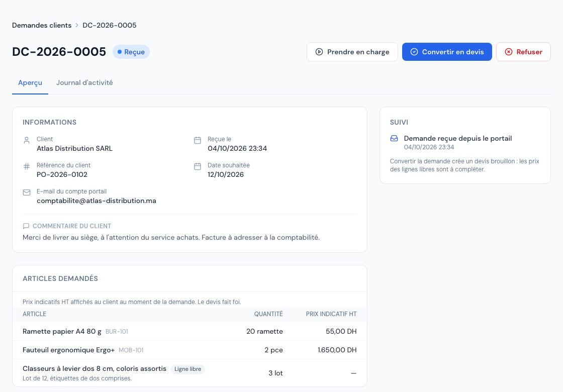Switch to the Journal d'activité tab
The height and width of the screenshot is (392, 563).
[x=84, y=82]
